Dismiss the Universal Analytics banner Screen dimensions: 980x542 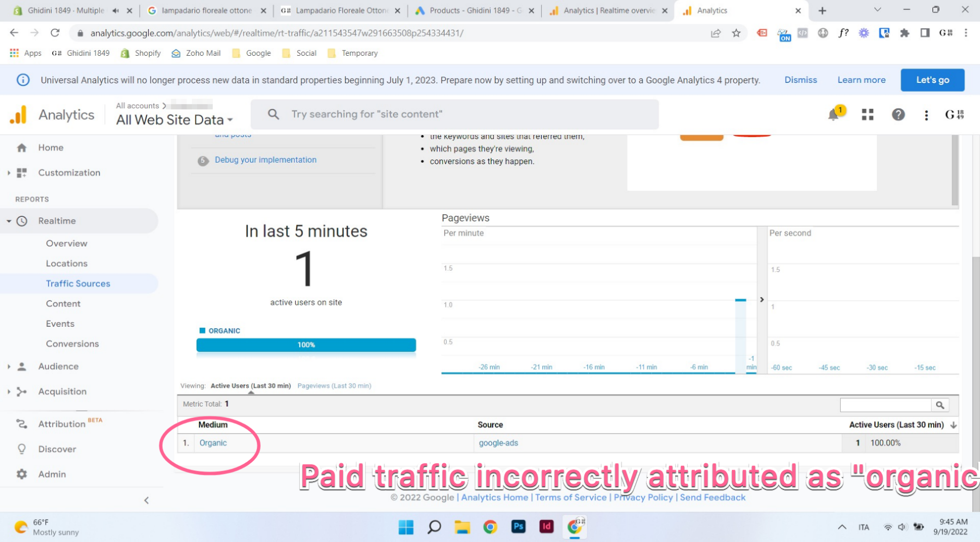point(801,80)
